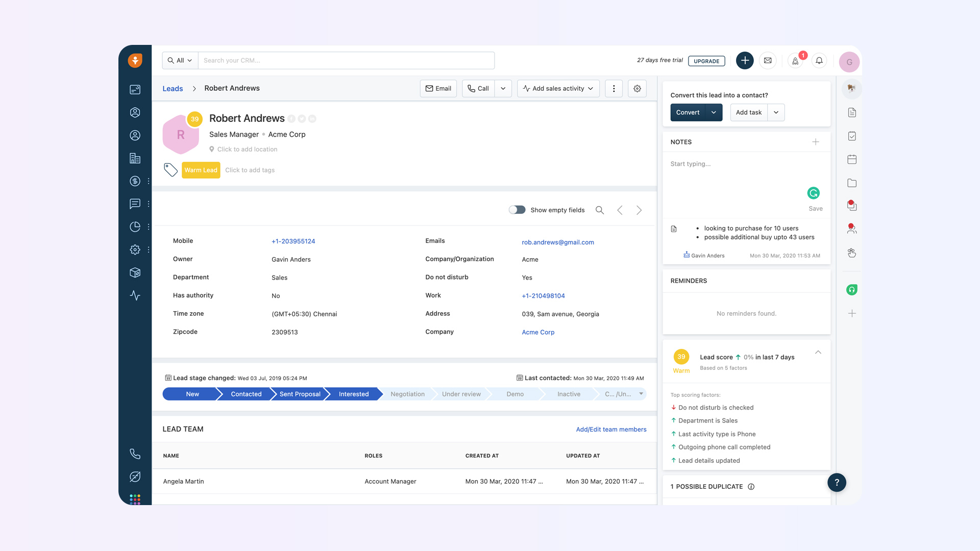Open Add sales activity dropdown
Viewport: 980px width, 551px height.
pyautogui.click(x=558, y=88)
